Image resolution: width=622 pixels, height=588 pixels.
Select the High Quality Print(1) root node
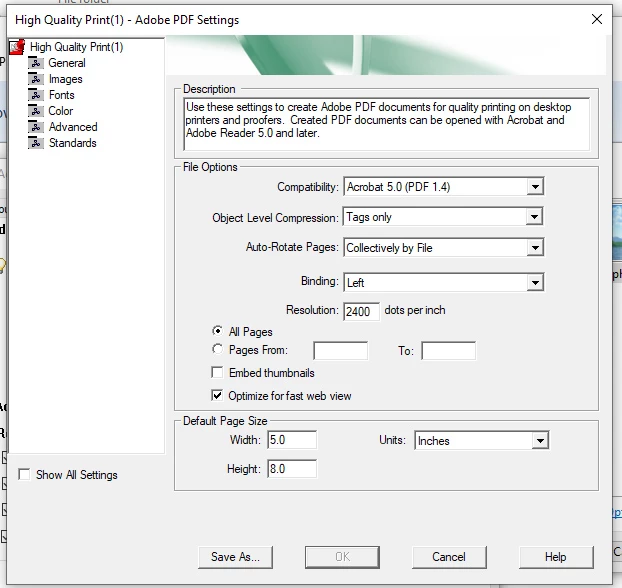coord(77,47)
